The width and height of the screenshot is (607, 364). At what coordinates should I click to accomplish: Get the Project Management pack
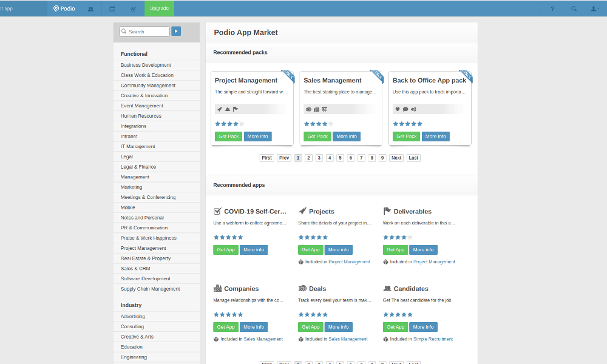(228, 136)
